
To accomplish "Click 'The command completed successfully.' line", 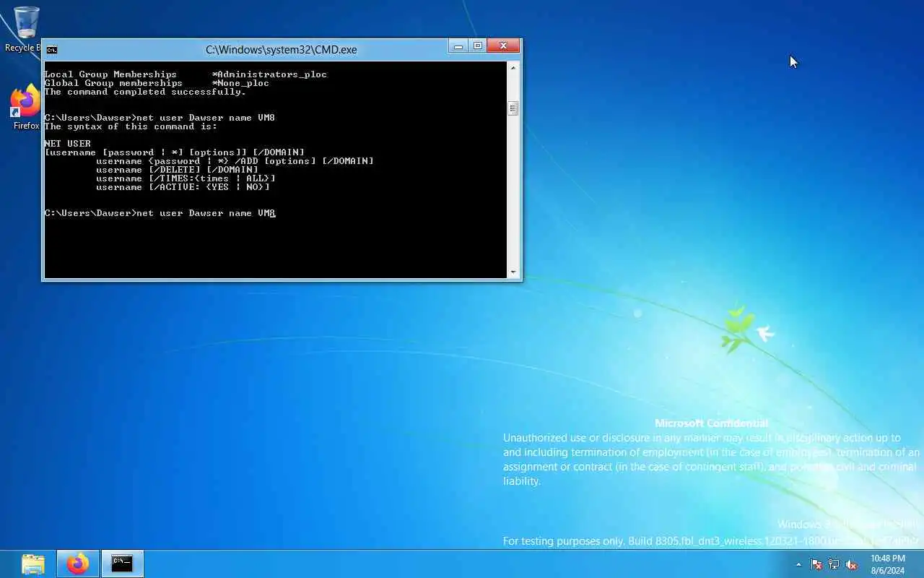I will tap(145, 92).
